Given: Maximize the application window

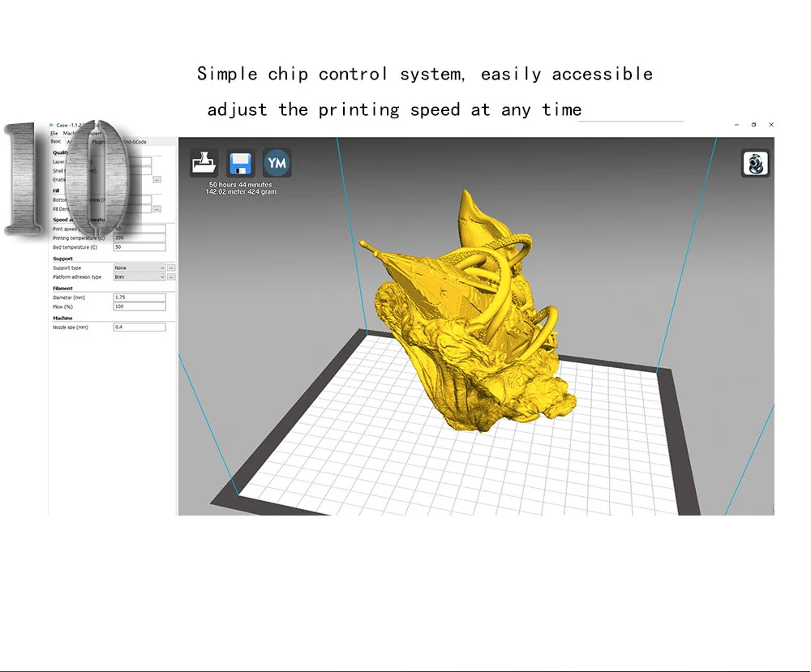Looking at the screenshot, I should (x=753, y=125).
